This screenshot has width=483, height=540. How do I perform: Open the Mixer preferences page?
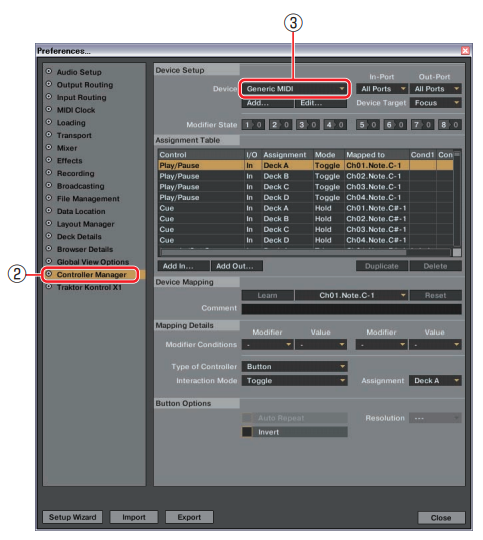67,148
